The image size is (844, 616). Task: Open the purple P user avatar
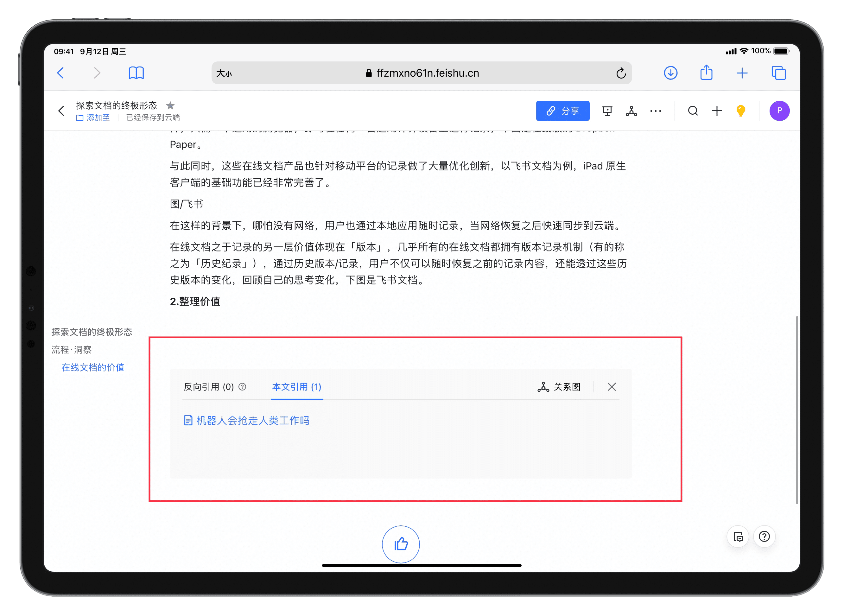pos(779,111)
